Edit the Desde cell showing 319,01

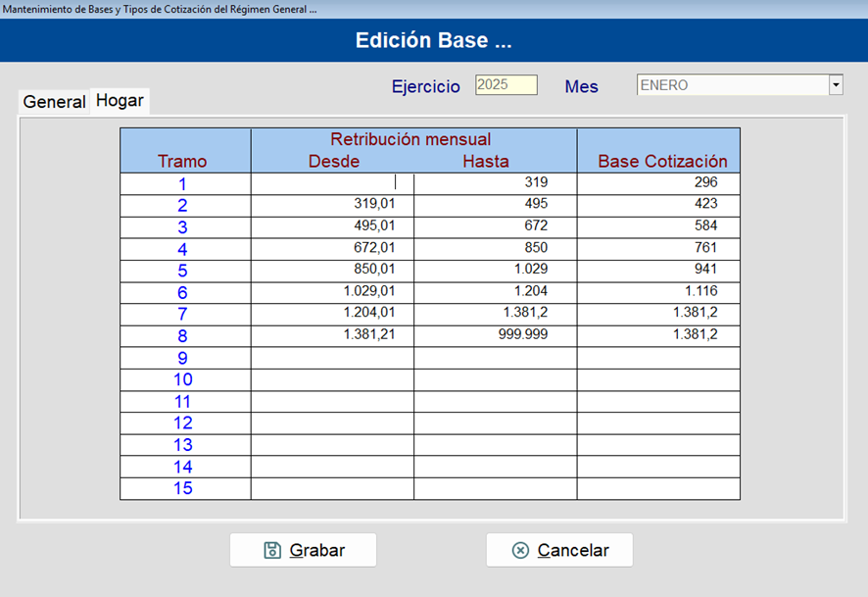pos(332,206)
